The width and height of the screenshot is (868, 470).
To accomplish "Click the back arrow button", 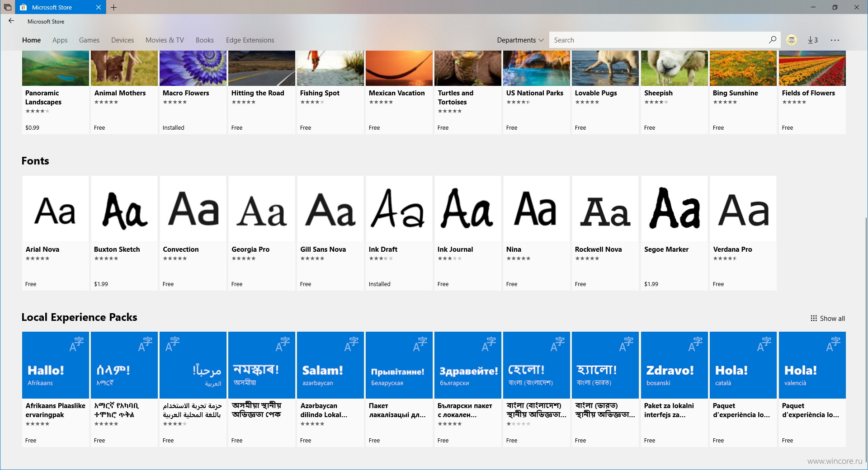I will (11, 21).
